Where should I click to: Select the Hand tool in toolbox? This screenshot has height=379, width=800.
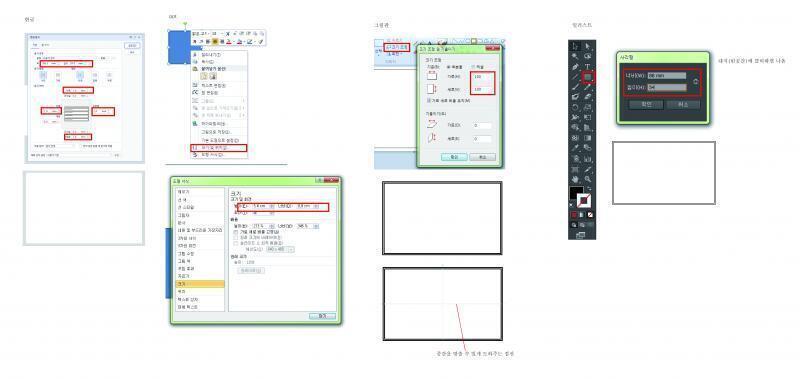pos(575,179)
